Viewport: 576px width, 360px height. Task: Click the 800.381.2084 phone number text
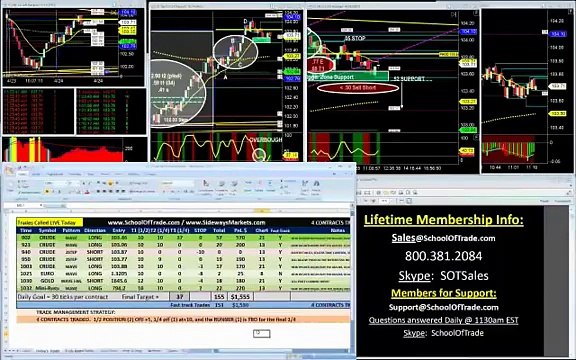click(443, 256)
